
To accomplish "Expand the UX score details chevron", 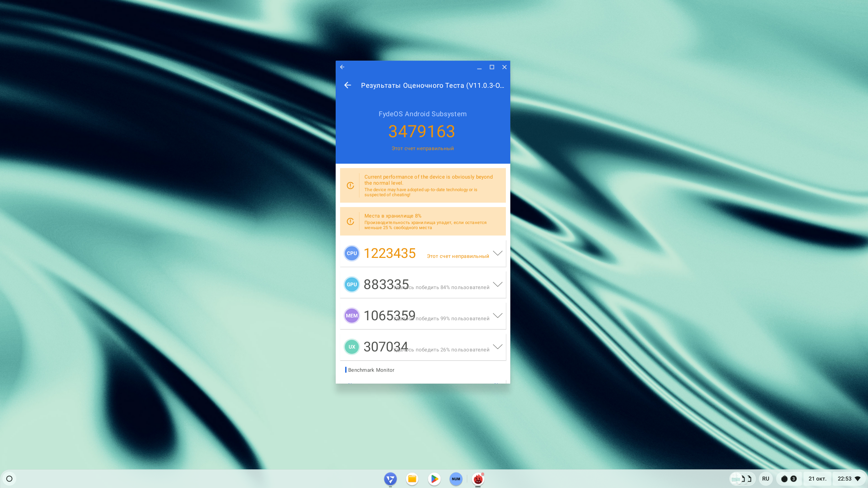I will (x=497, y=347).
